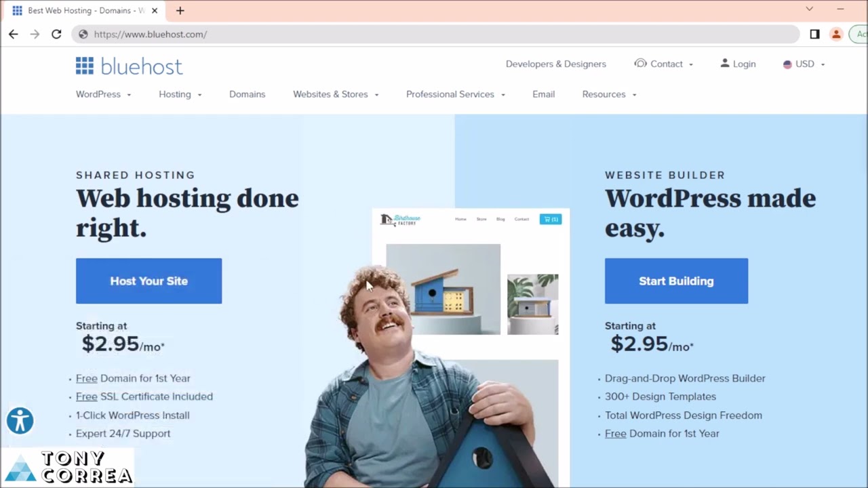
Task: Close the Best Web Hosting tab
Action: click(155, 11)
